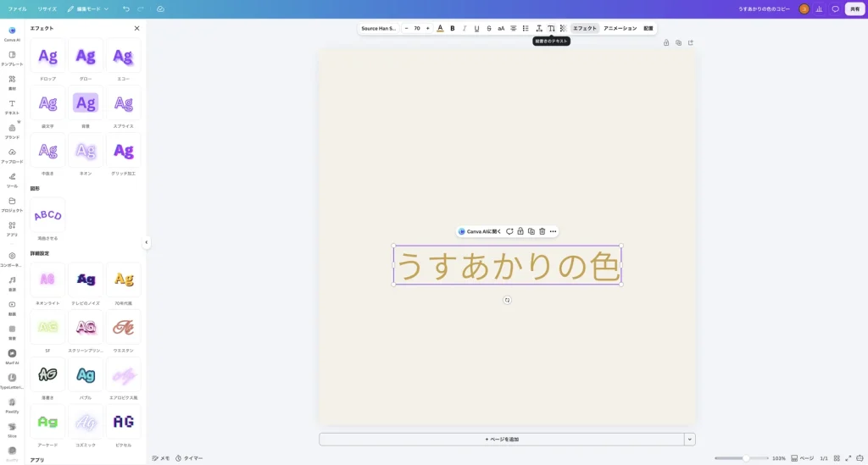
Task: Open the ツール (Tools) sidebar panel
Action: pos(12,180)
